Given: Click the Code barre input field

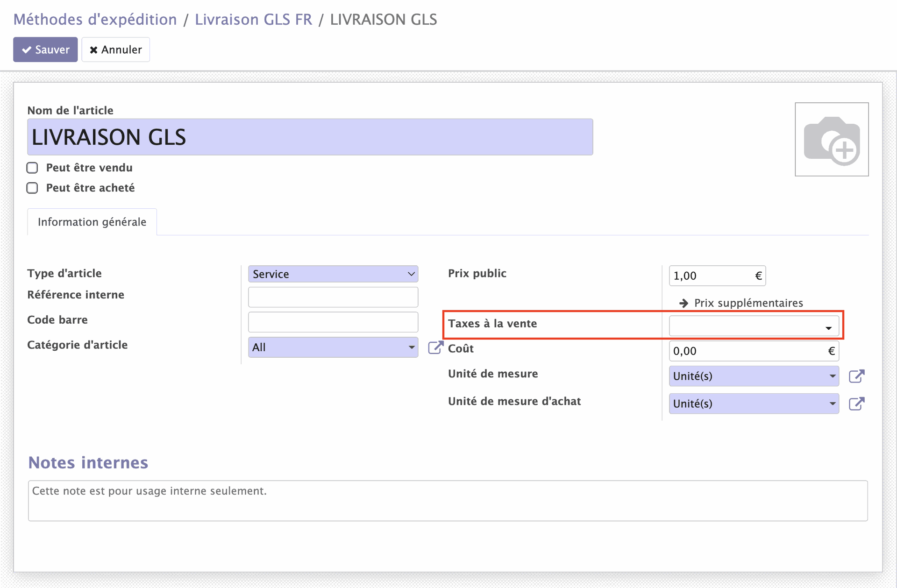Looking at the screenshot, I should [333, 322].
